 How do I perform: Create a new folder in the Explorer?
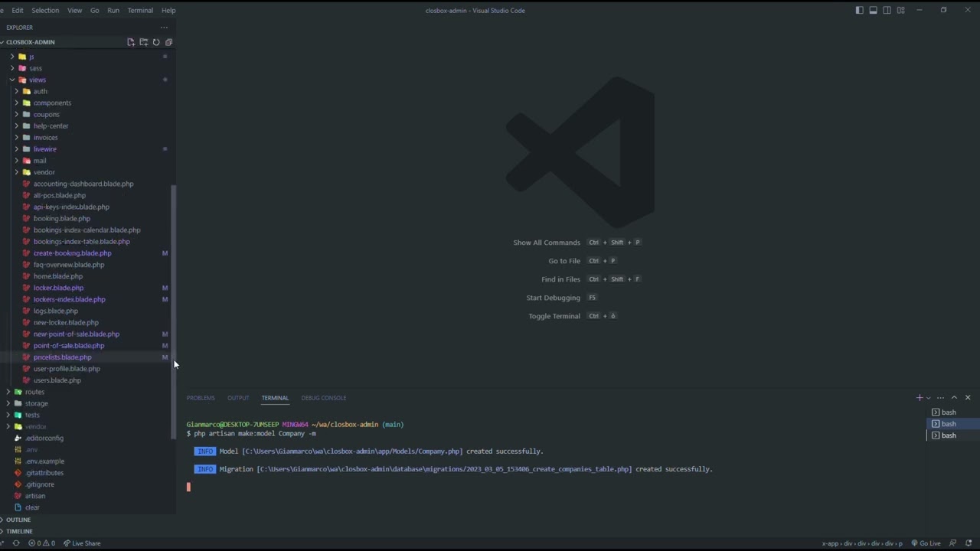tap(143, 42)
